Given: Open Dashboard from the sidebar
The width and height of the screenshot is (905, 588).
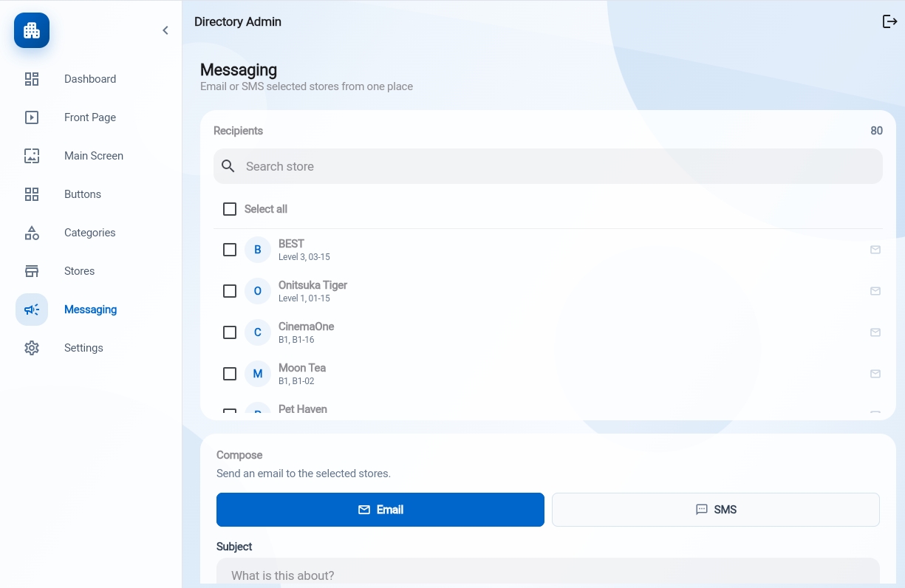Looking at the screenshot, I should (91, 79).
